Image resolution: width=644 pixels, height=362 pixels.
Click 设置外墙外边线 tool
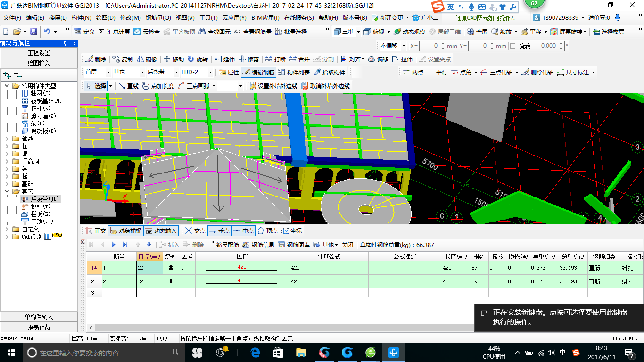(273, 86)
